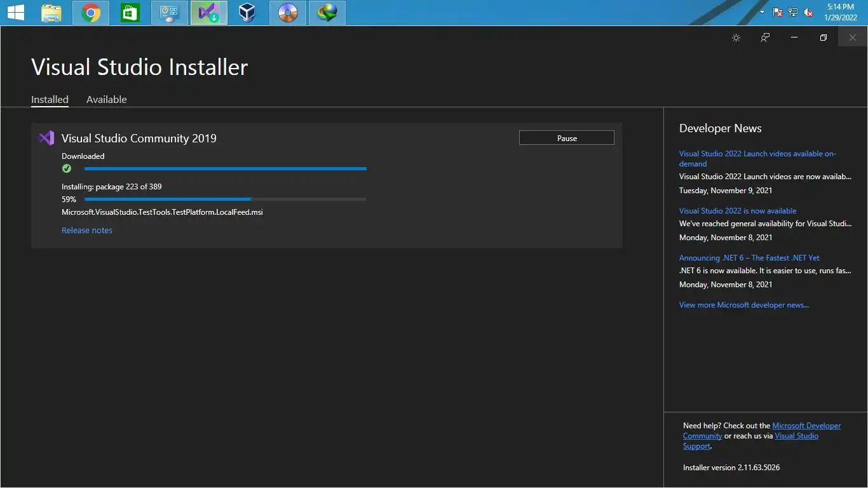Switch to the Available tab
This screenshot has height=488, width=868.
[107, 99]
